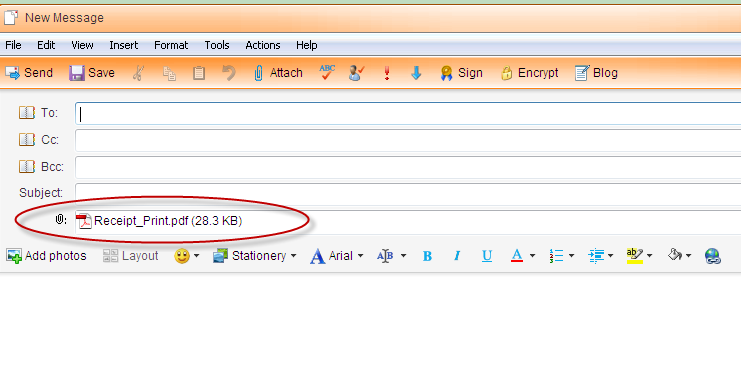Open the list style dropdown arrow
Image resolution: width=741 pixels, height=392 pixels.
pos(571,256)
